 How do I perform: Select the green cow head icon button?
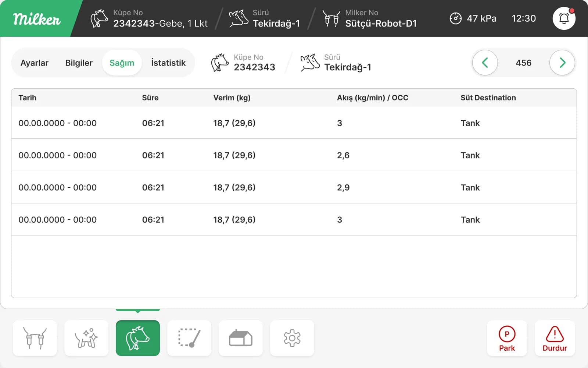tap(138, 338)
